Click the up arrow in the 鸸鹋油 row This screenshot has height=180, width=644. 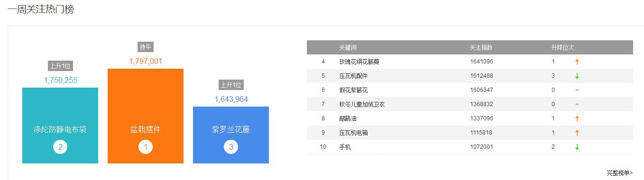pos(577,118)
